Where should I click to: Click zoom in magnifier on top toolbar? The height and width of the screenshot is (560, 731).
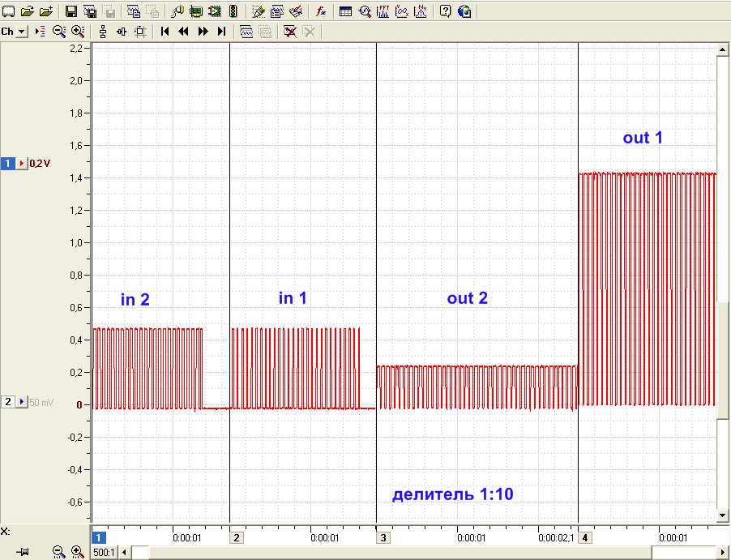pyautogui.click(x=78, y=32)
